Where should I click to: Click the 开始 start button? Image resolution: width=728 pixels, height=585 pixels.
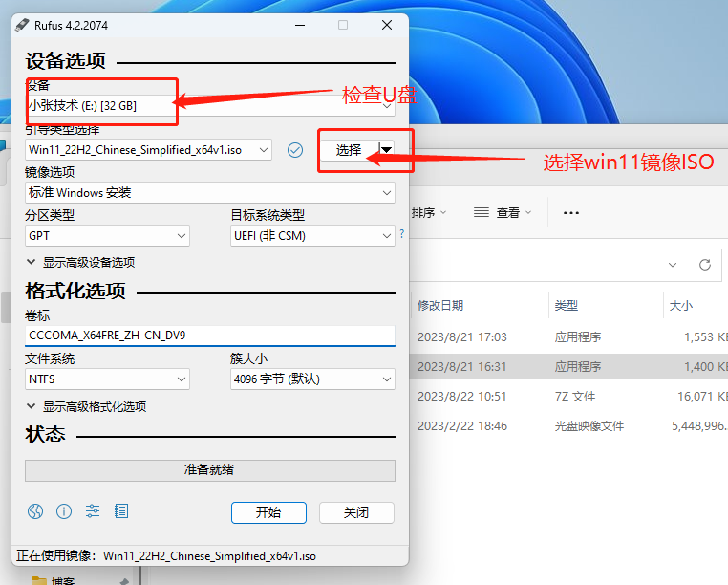point(268,512)
